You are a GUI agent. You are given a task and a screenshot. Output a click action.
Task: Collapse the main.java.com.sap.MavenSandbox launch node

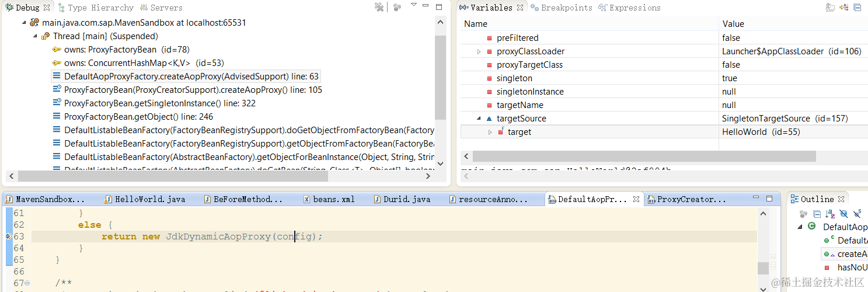tap(25, 23)
